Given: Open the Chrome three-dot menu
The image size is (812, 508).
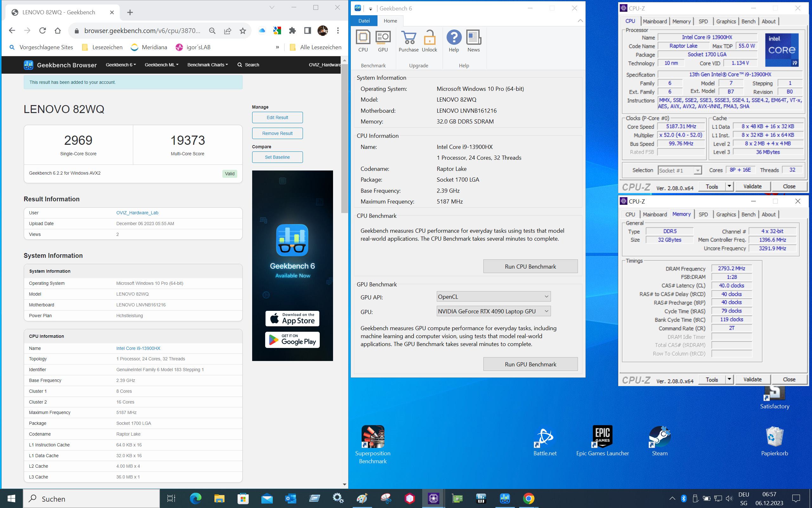Looking at the screenshot, I should coord(338,30).
